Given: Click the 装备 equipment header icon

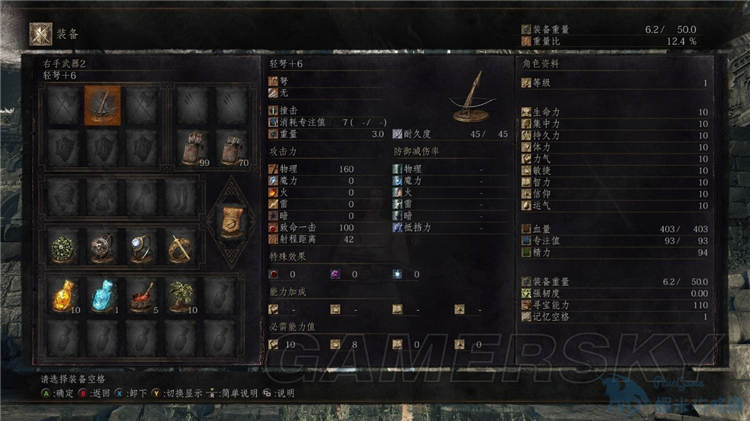Looking at the screenshot, I should click(x=41, y=34).
